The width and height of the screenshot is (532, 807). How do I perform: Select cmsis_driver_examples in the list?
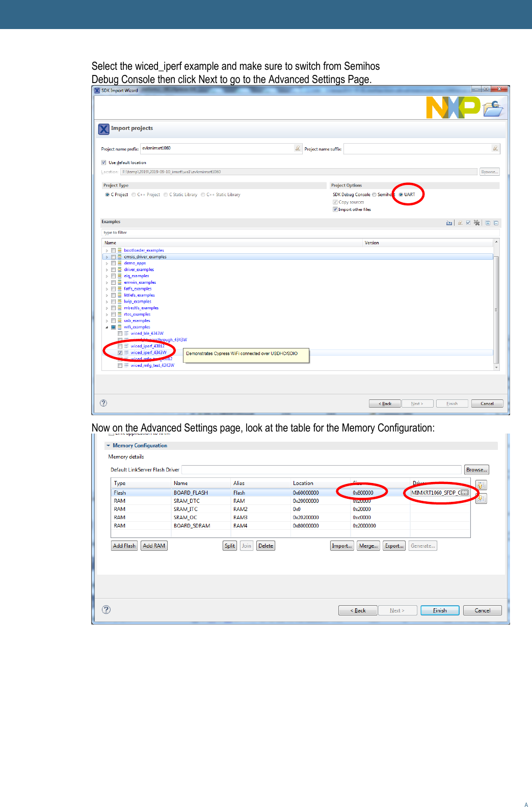pos(145,257)
